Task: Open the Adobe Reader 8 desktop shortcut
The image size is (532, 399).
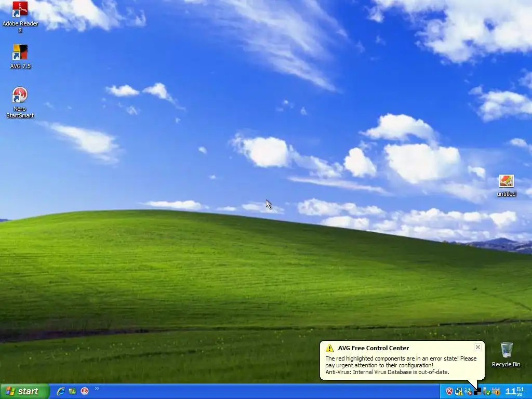Action: (20, 9)
